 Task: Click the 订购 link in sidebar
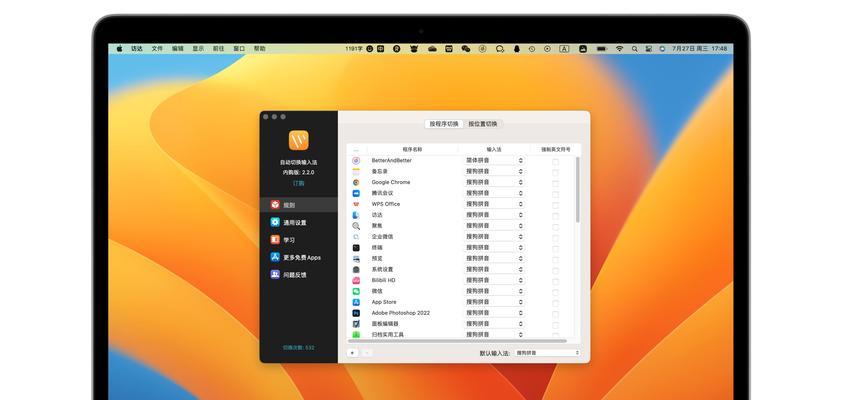(298, 183)
